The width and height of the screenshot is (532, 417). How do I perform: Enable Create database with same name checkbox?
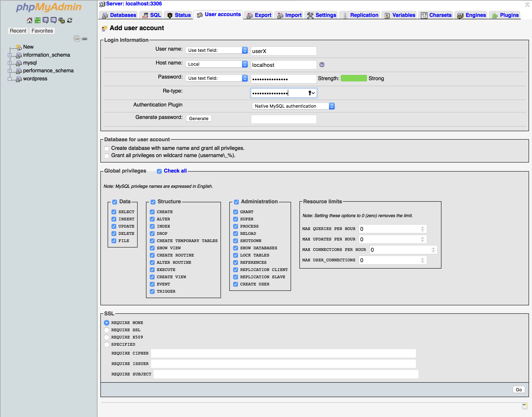pos(107,148)
